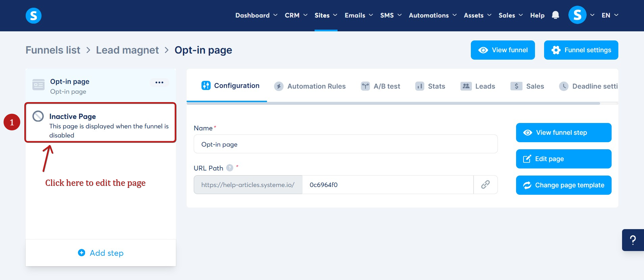Select the Inactive Page item

(101, 123)
